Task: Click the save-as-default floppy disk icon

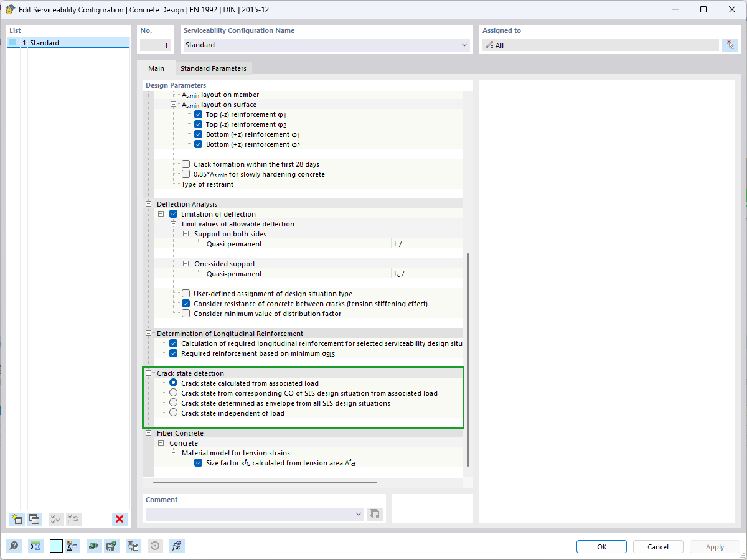Action: 112,546
